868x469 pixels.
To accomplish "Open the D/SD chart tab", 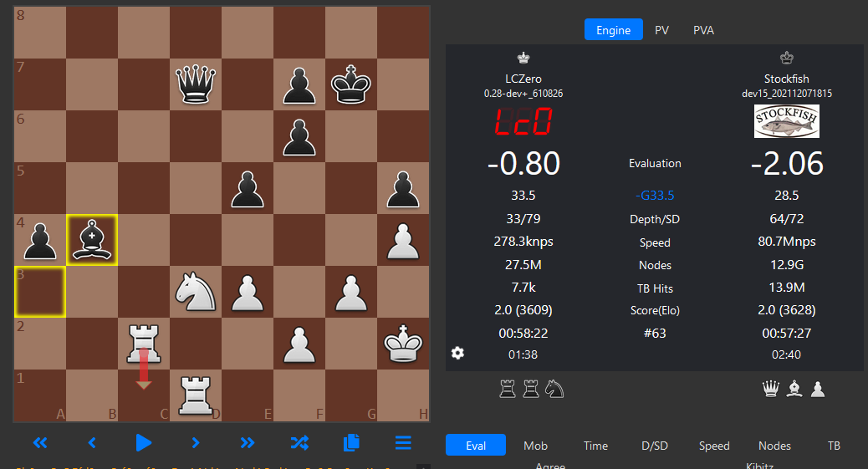I will click(x=655, y=446).
